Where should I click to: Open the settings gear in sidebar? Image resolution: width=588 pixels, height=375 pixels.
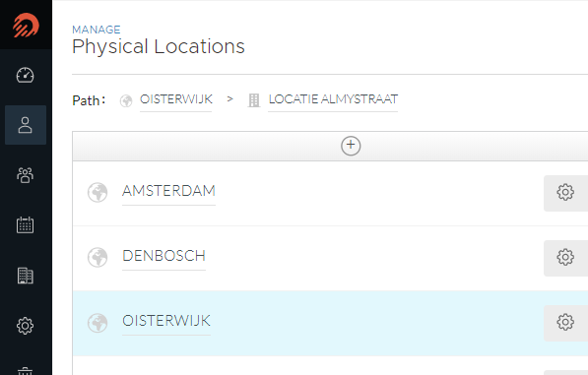[x=26, y=326]
